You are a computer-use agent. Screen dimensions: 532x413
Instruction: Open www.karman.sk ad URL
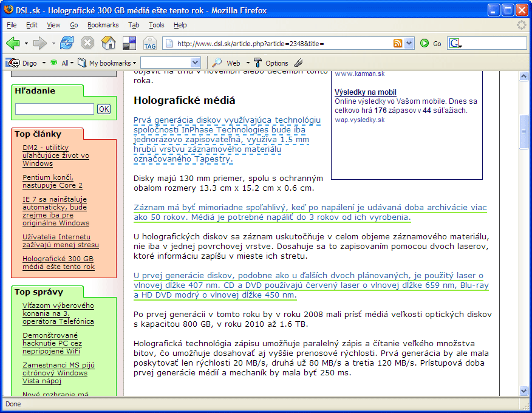(x=360, y=73)
